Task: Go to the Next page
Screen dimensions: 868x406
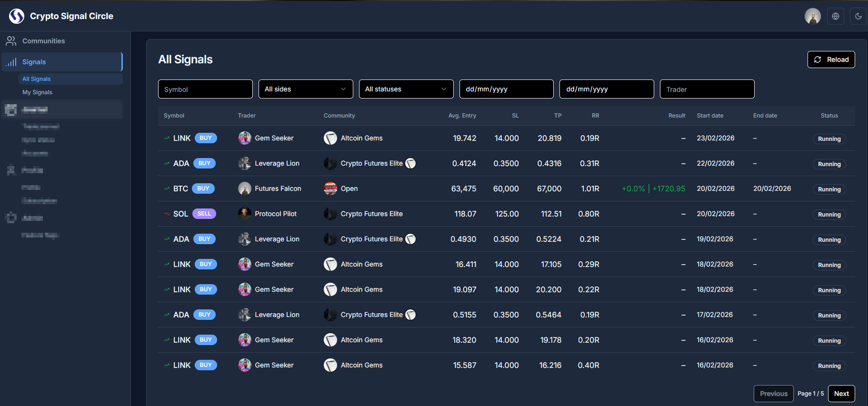Action: [x=841, y=394]
